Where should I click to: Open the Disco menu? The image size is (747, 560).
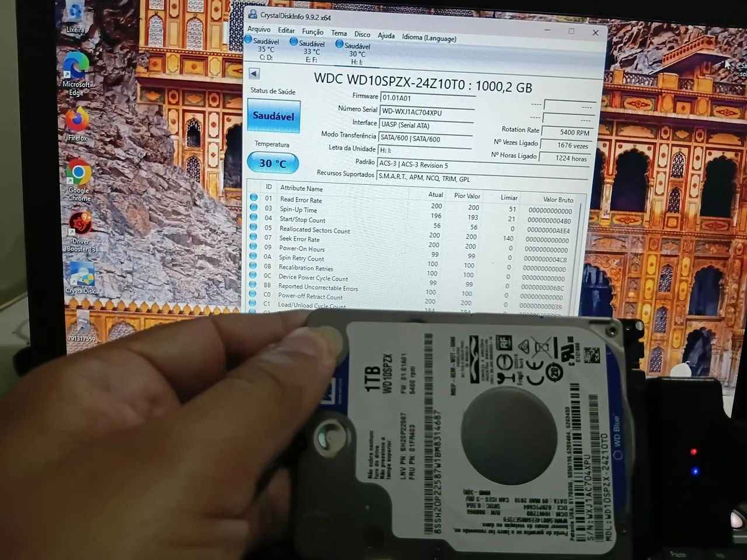362,34
